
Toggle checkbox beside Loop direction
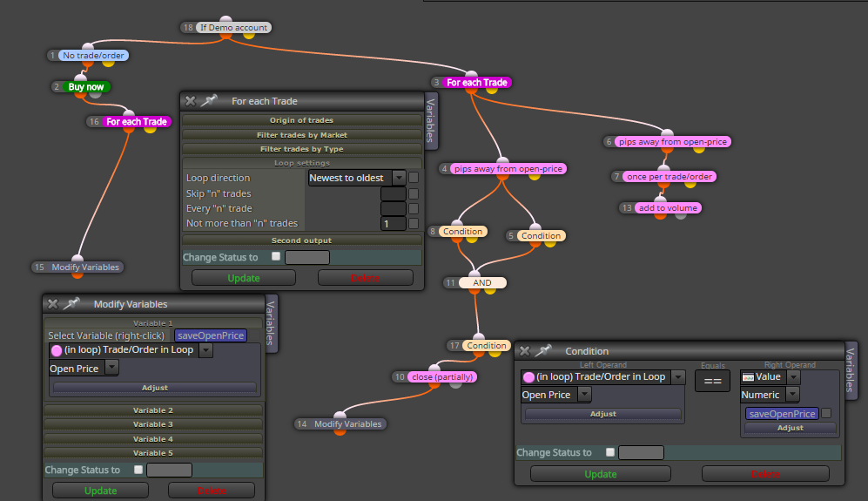414,178
